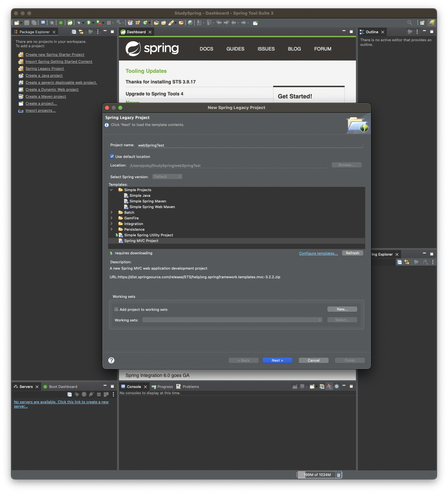Click the green Run button in the toolbar
448x493 pixels.
pos(88,23)
